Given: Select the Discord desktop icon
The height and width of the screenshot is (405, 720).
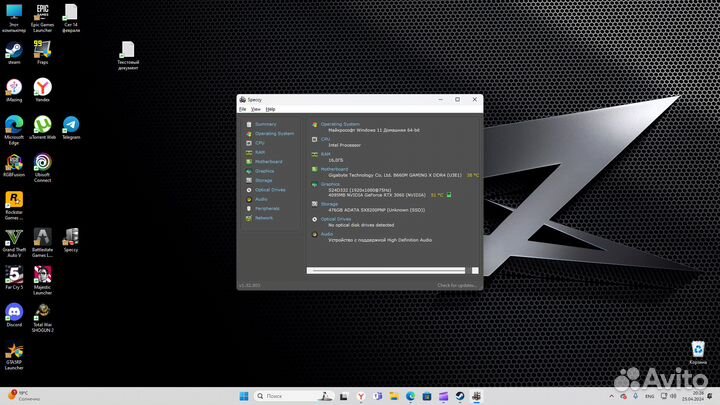Looking at the screenshot, I should pyautogui.click(x=14, y=315).
